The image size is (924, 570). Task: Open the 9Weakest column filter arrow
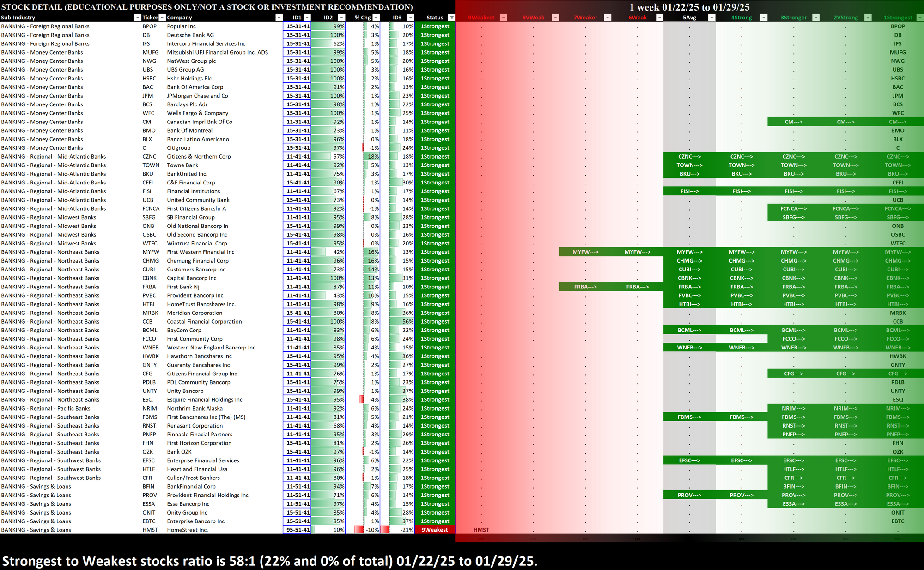click(x=504, y=18)
